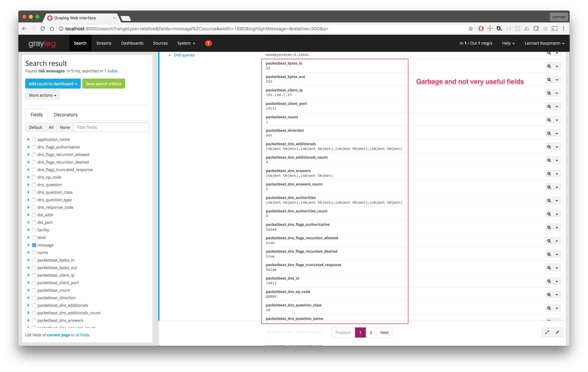Check the packetbeat_client_ip field checkbox
This screenshot has height=372, width=588.
(x=34, y=275)
